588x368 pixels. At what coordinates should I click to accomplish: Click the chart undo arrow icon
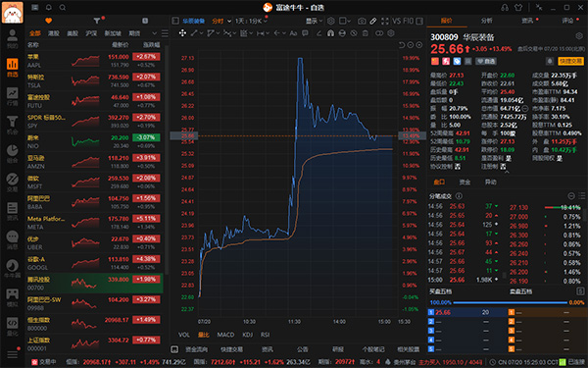click(x=402, y=45)
